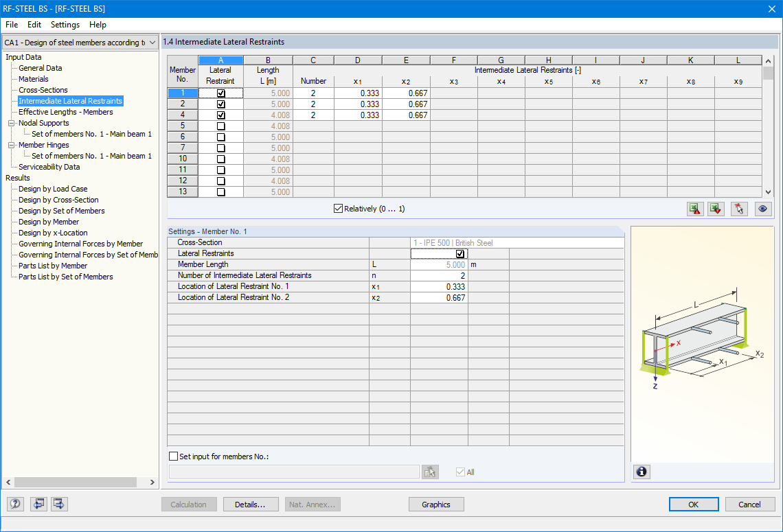Click the Details... button
This screenshot has height=532, width=783.
[250, 505]
